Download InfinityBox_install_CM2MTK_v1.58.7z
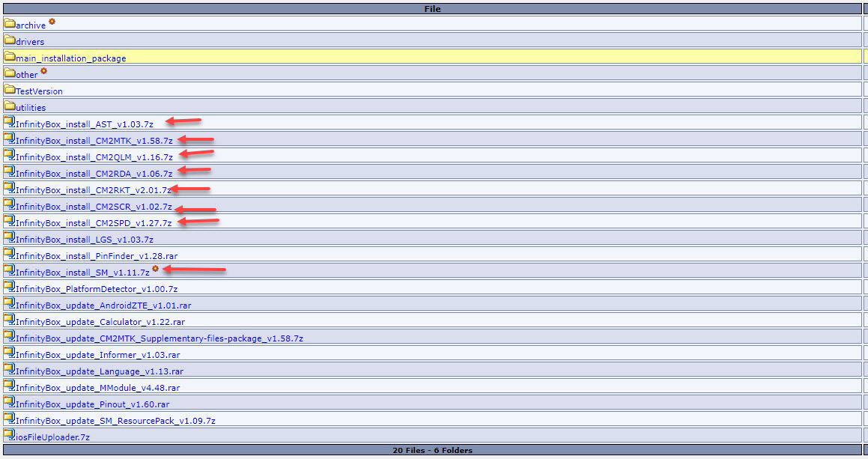Screen dimensions: 868x459 tap(94, 141)
